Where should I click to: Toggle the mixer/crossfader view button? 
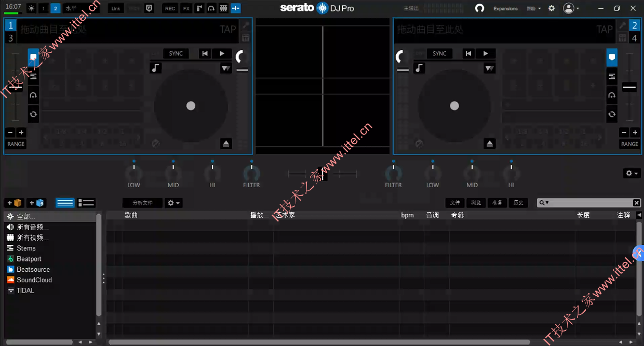(236, 8)
